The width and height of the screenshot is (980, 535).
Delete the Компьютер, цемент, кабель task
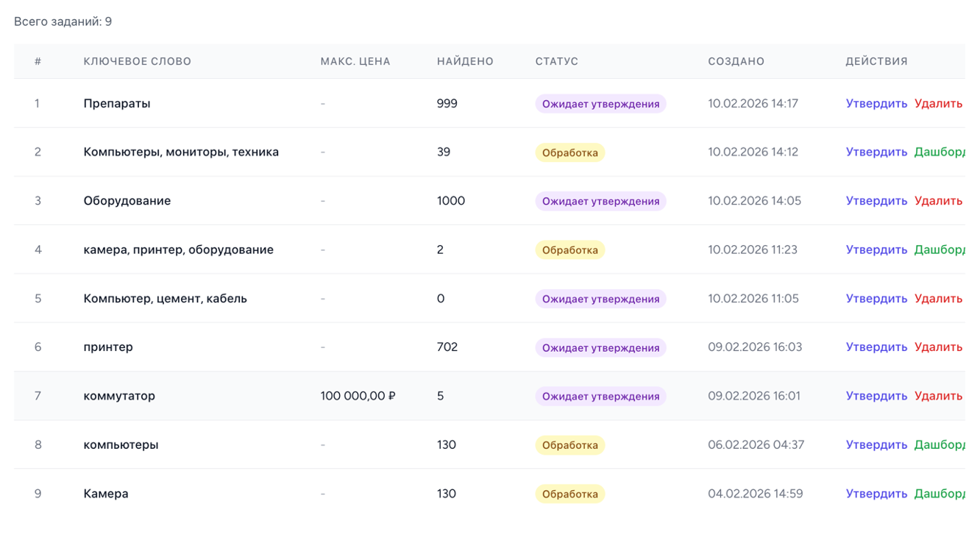(x=938, y=299)
